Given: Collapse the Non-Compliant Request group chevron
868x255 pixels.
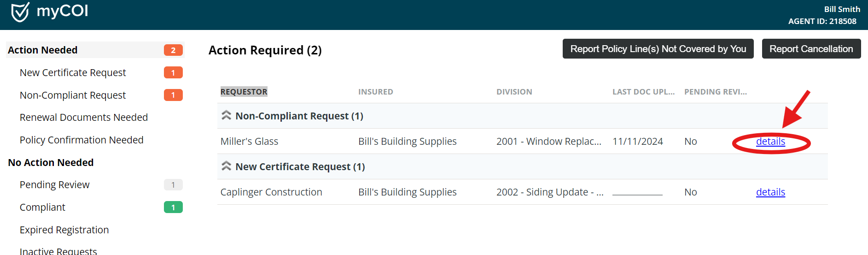Looking at the screenshot, I should [x=226, y=115].
